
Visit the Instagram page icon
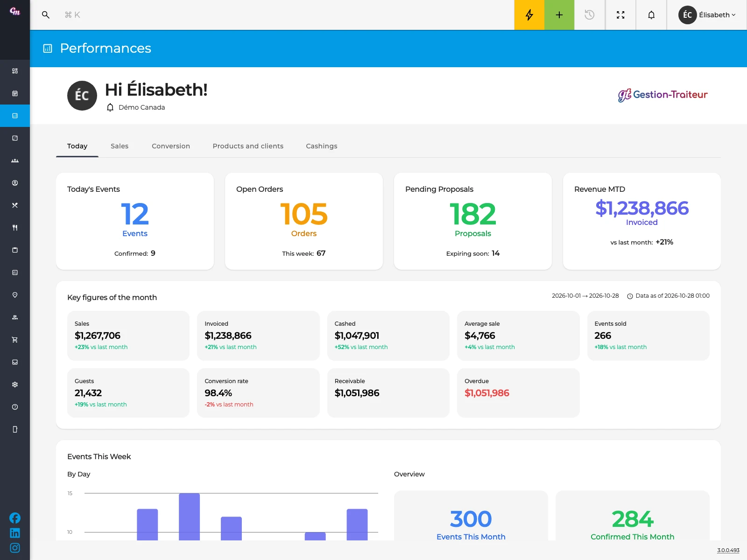pyautogui.click(x=15, y=548)
